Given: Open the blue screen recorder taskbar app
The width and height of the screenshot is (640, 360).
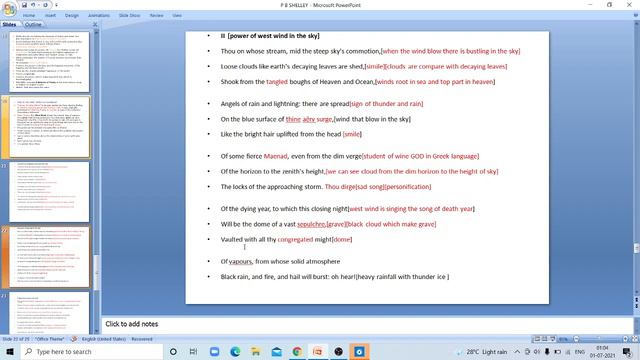Looking at the screenshot, I should pos(359,351).
